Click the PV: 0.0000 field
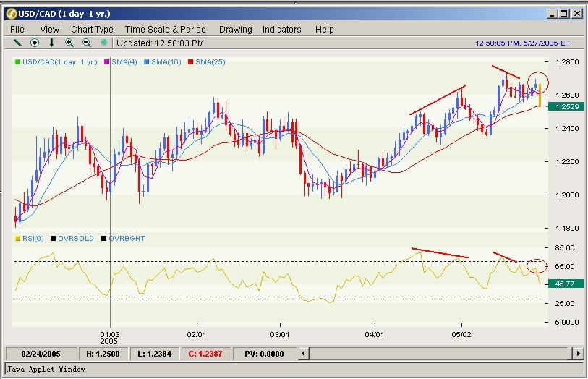This screenshot has height=379, width=588. point(265,354)
